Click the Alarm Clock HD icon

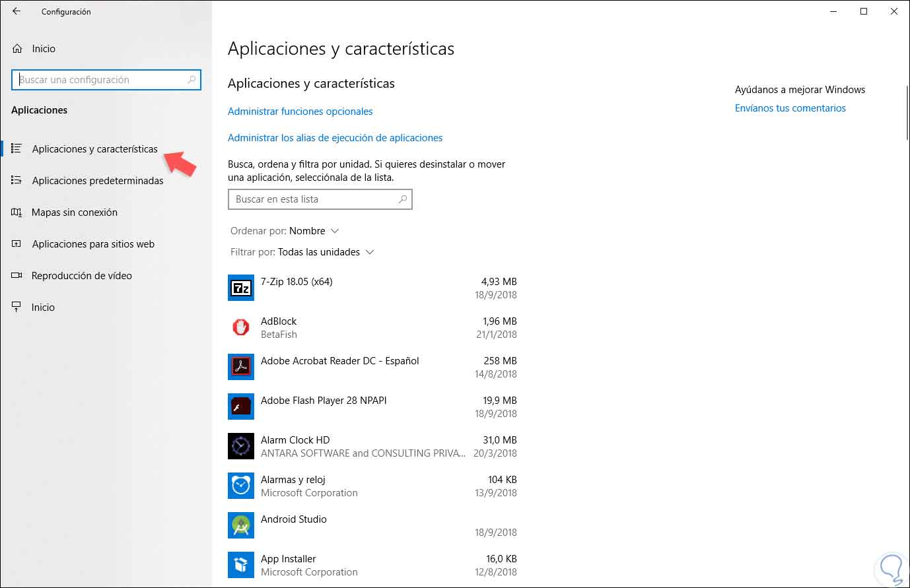(241, 446)
